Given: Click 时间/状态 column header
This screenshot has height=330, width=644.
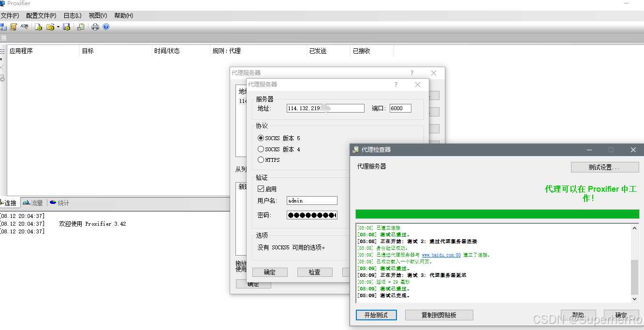Looking at the screenshot, I should point(181,51).
